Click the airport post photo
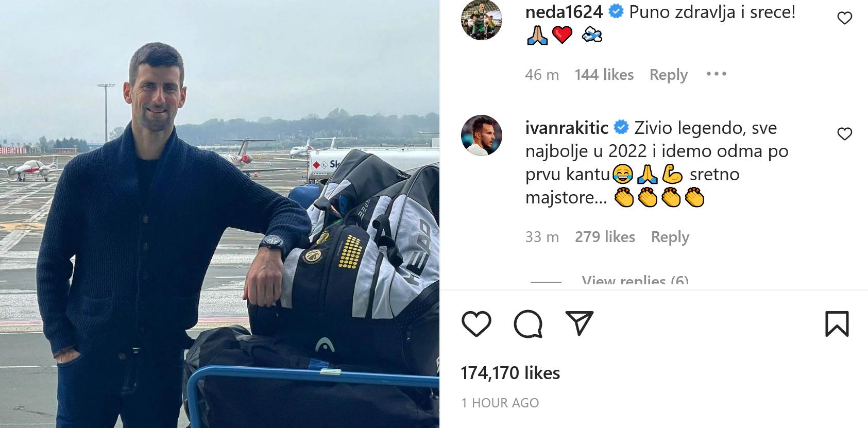Viewport: 868px width, 428px height. [219, 214]
